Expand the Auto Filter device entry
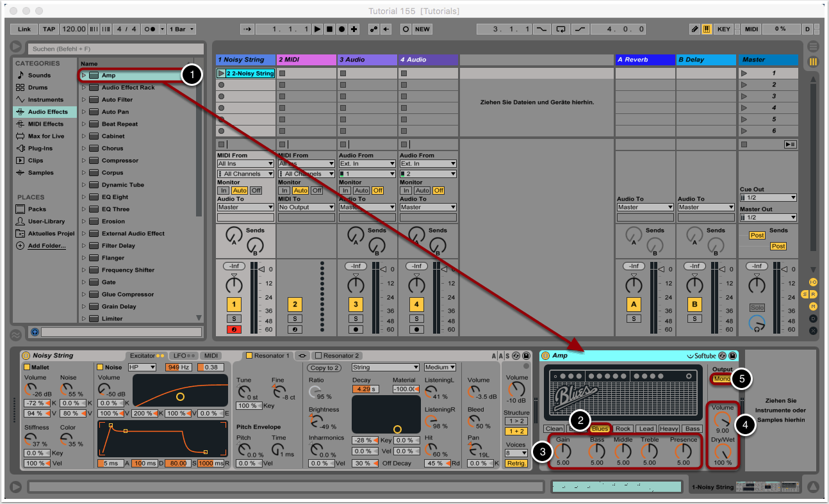The width and height of the screenshot is (829, 504). (x=83, y=100)
